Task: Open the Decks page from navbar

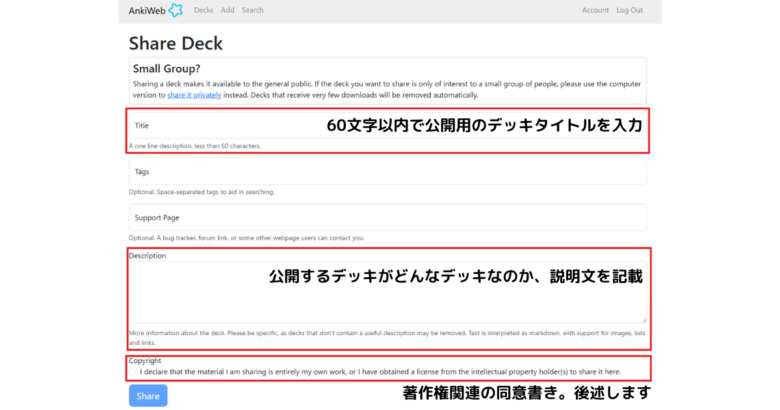Action: pyautogui.click(x=203, y=10)
